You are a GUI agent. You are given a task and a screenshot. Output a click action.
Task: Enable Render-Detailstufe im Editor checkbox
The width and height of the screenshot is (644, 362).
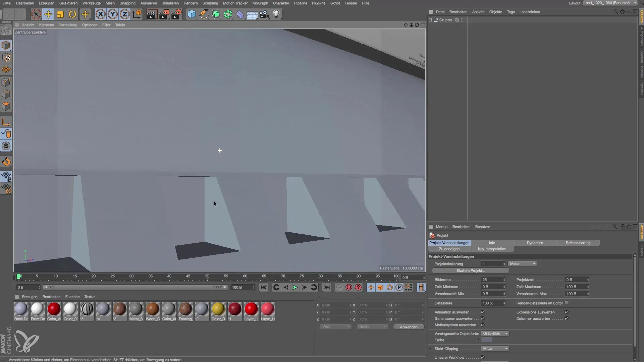(x=567, y=303)
